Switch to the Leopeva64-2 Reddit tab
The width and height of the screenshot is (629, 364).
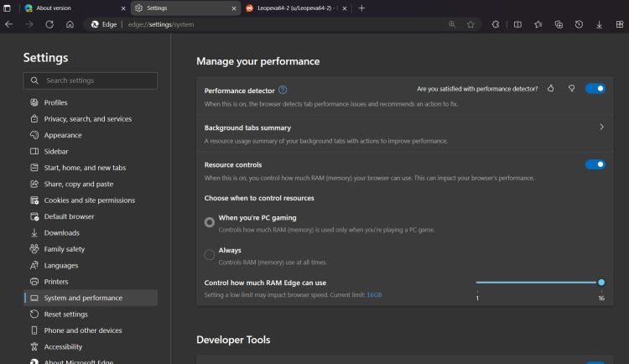(298, 8)
